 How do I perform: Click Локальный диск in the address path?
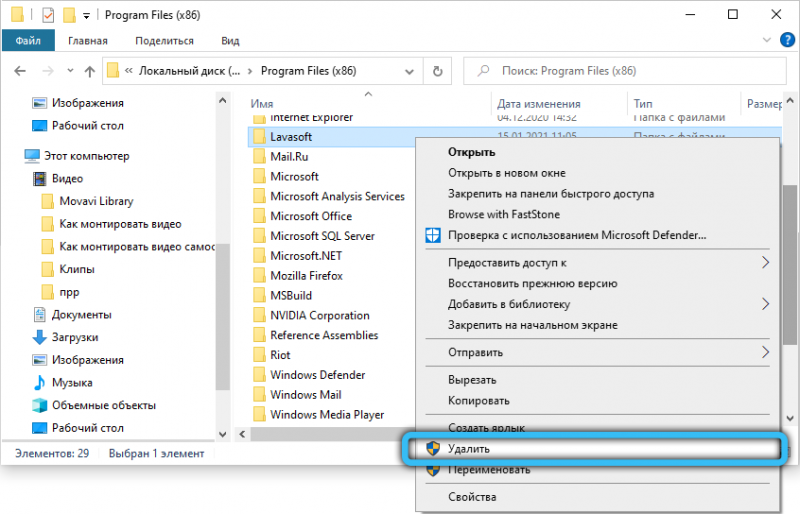click(189, 71)
